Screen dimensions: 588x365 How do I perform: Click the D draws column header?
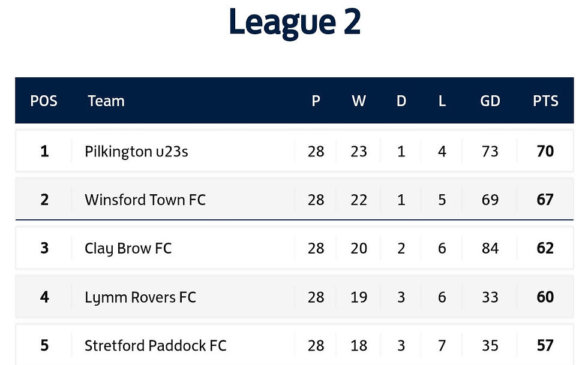click(401, 101)
